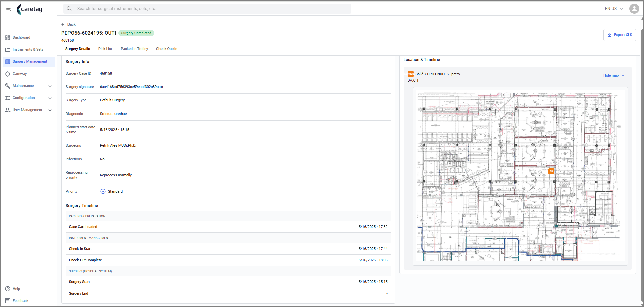Expand the Maintenance submenu chevron
The height and width of the screenshot is (307, 644).
point(50,86)
